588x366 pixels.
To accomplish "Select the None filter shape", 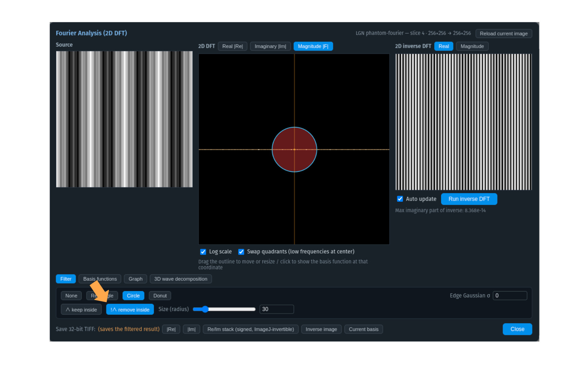I will coord(71,296).
